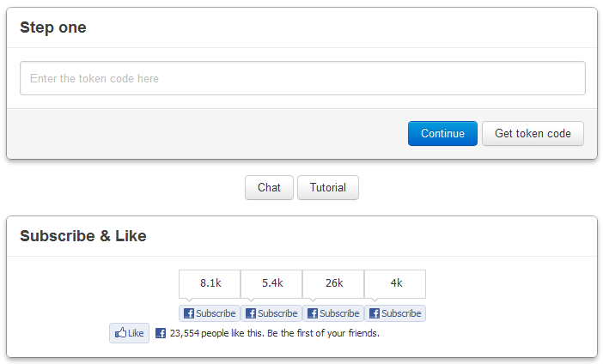Click the Facebook icon beside the like count
Image resolution: width=603 pixels, height=364 pixels.
160,333
